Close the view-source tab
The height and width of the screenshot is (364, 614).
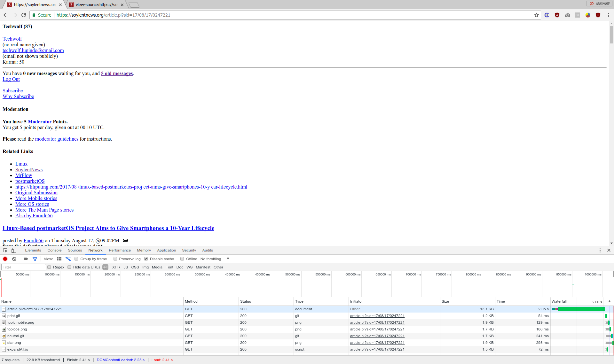122,5
